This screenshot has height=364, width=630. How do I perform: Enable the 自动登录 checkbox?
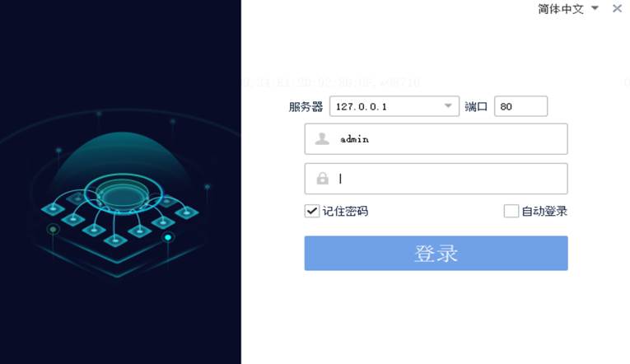(x=511, y=211)
